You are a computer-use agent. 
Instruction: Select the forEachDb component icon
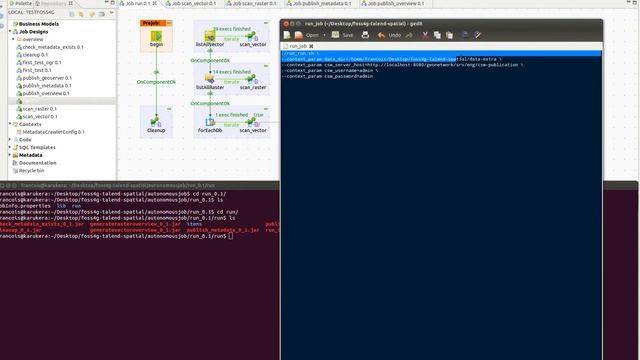click(210, 122)
